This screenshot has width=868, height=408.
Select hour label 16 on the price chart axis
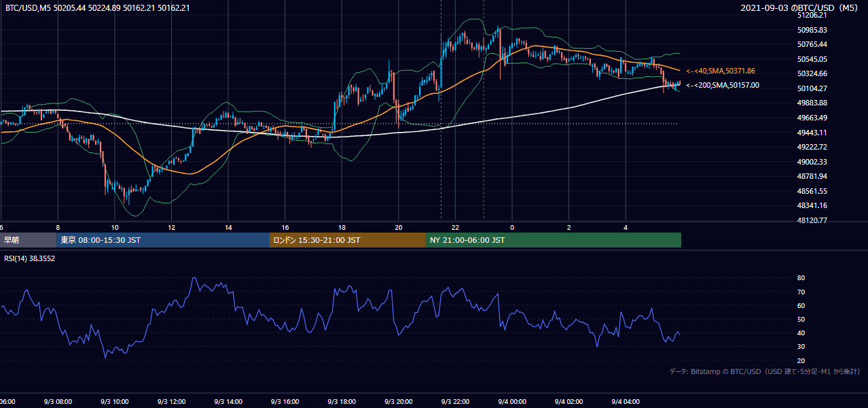(x=285, y=227)
